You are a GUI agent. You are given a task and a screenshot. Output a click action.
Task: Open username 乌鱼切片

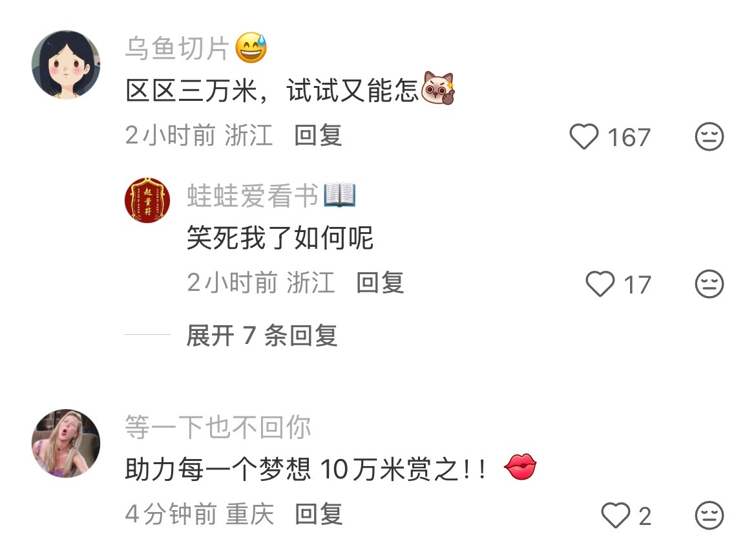coord(177,48)
